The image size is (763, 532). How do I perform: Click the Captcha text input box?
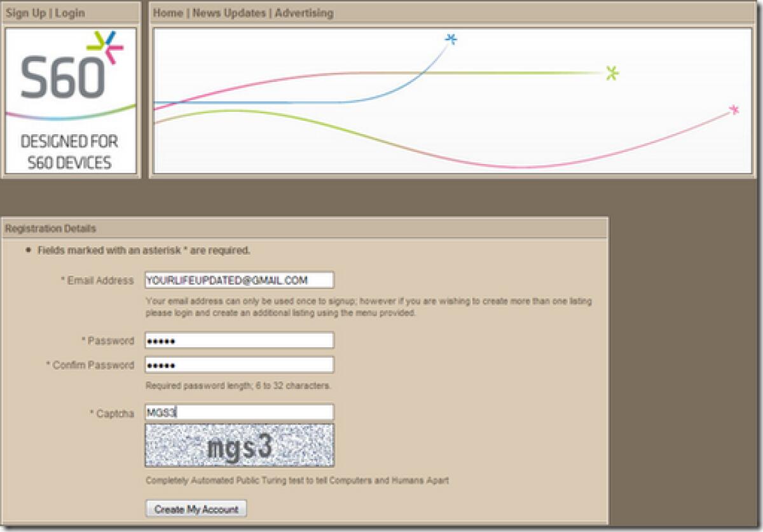pos(239,413)
